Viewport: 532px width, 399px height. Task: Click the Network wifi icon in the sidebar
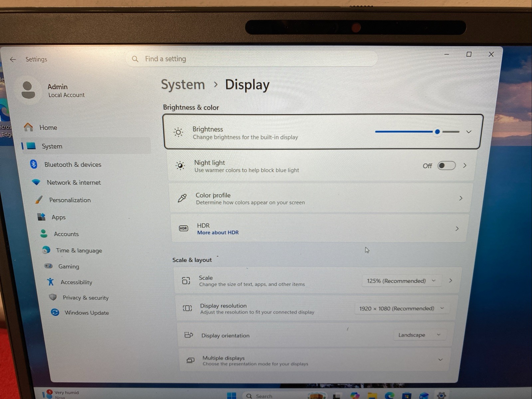[36, 182]
